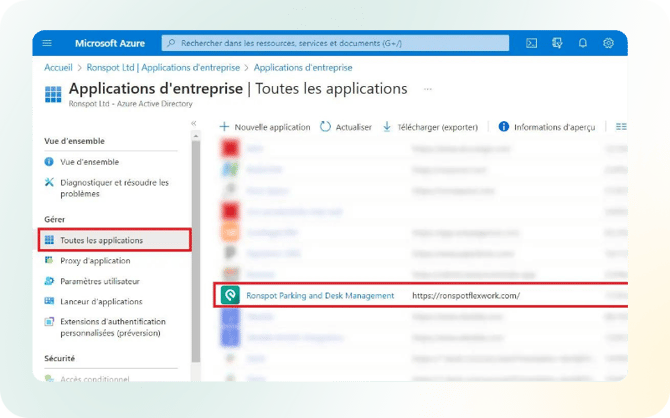Click the Vue d'ensemble info icon
Screen dimensions: 670x418
point(49,162)
